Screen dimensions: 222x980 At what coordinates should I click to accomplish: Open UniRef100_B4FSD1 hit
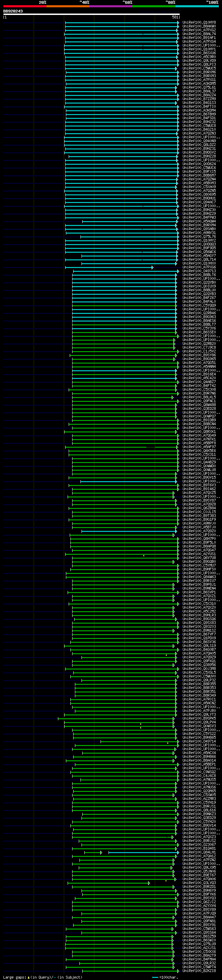click(199, 118)
